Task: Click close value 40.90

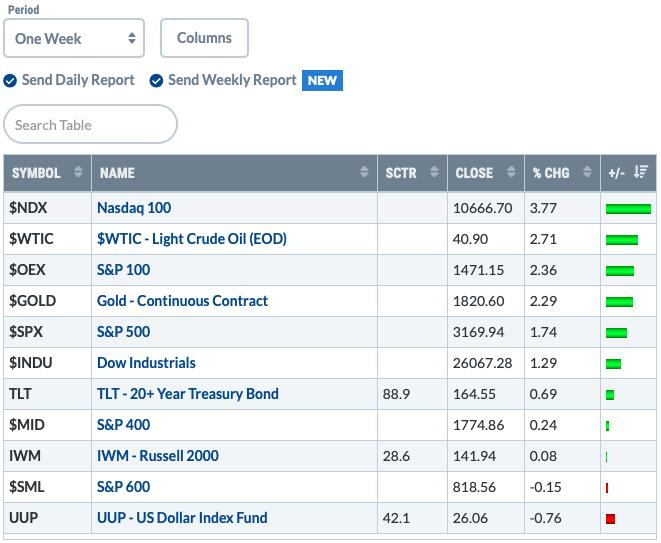Action: [470, 239]
